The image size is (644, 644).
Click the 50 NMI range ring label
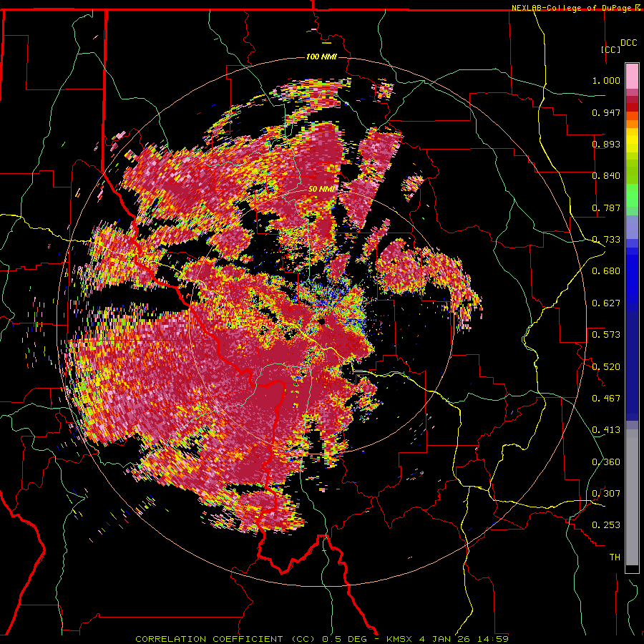click(321, 189)
